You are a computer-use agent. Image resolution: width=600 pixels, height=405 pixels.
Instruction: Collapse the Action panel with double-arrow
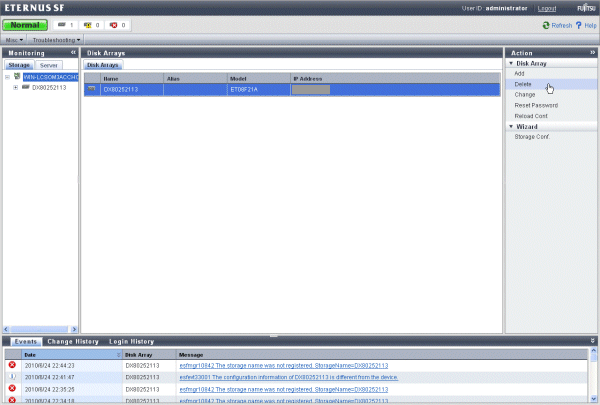[x=592, y=52]
